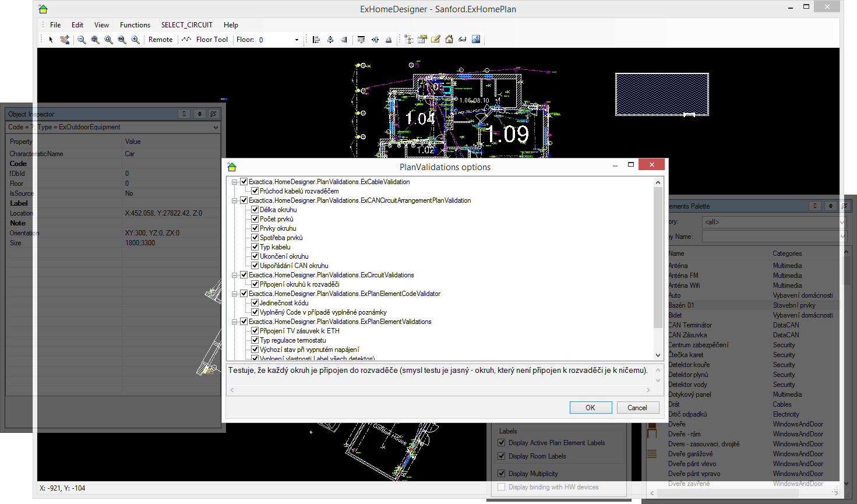Open the Functions menu
Viewport: 857px width, 504px height.
click(x=135, y=25)
